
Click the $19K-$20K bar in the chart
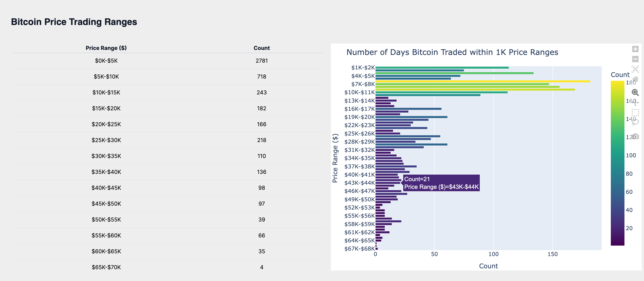(411, 117)
